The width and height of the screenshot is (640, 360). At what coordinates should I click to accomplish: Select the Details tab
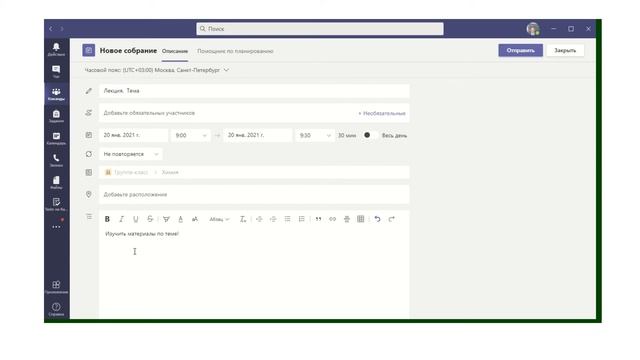click(175, 51)
